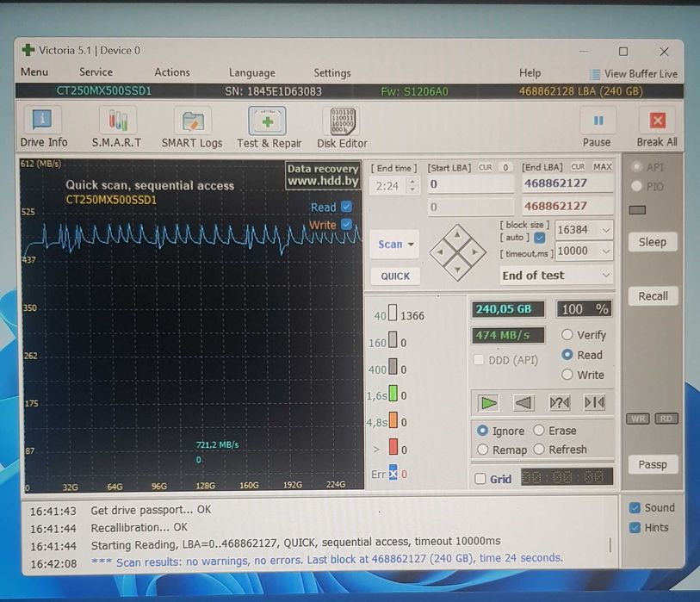Click the butterfly seek >|< button
Screen dimensions: 700x602
[x=594, y=403]
